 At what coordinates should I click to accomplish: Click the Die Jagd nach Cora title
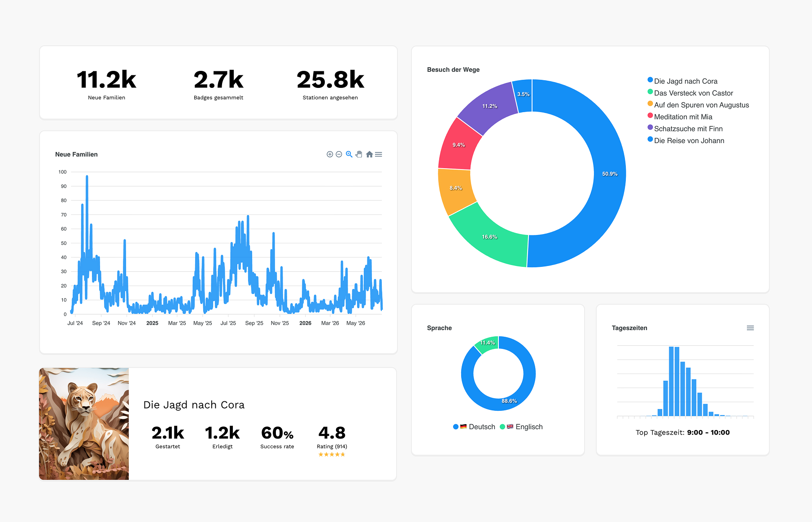[194, 405]
